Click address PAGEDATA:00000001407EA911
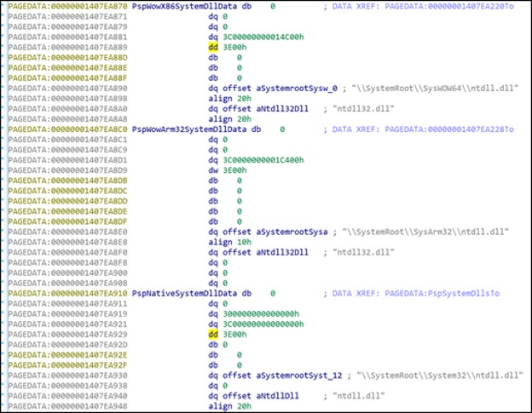Image resolution: width=532 pixels, height=413 pixels. click(68, 303)
